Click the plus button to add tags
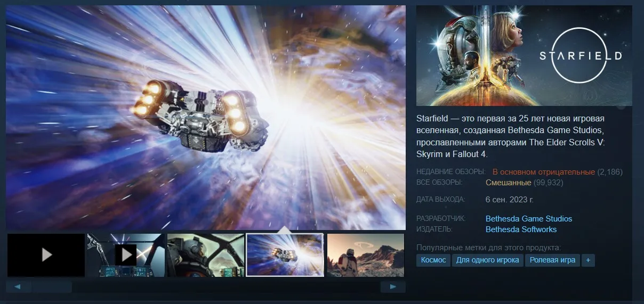This screenshot has height=304, width=644. coord(588,260)
